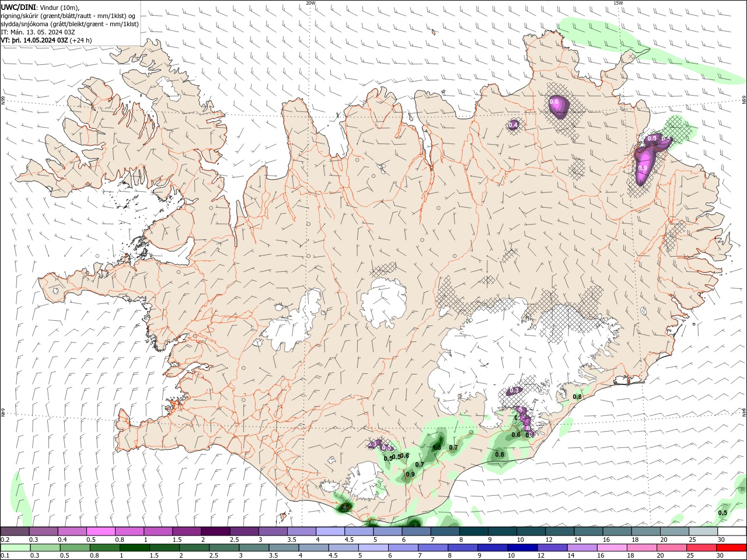The image size is (747, 560).
Task: Click the 'VT: Þri. 14.05.2024 03Z (+24 h)' line
Action: (x=46, y=40)
